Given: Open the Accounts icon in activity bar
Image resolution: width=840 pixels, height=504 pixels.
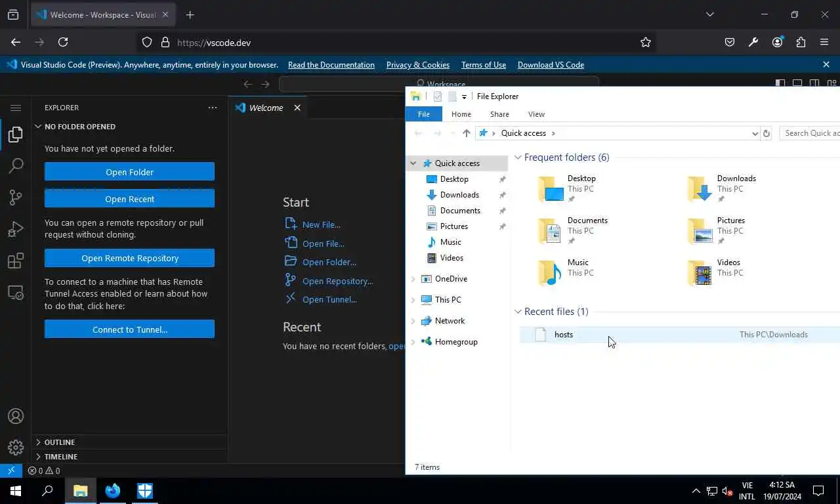Looking at the screenshot, I should pyautogui.click(x=16, y=416).
